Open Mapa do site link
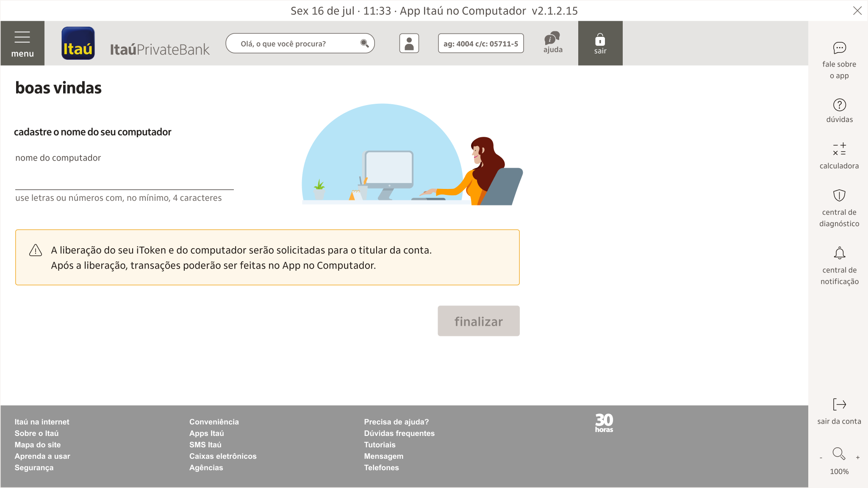 tap(38, 445)
